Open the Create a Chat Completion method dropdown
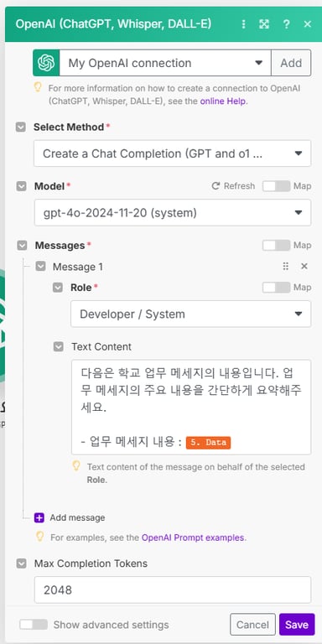Screen dimensions: 322x644 [172, 153]
